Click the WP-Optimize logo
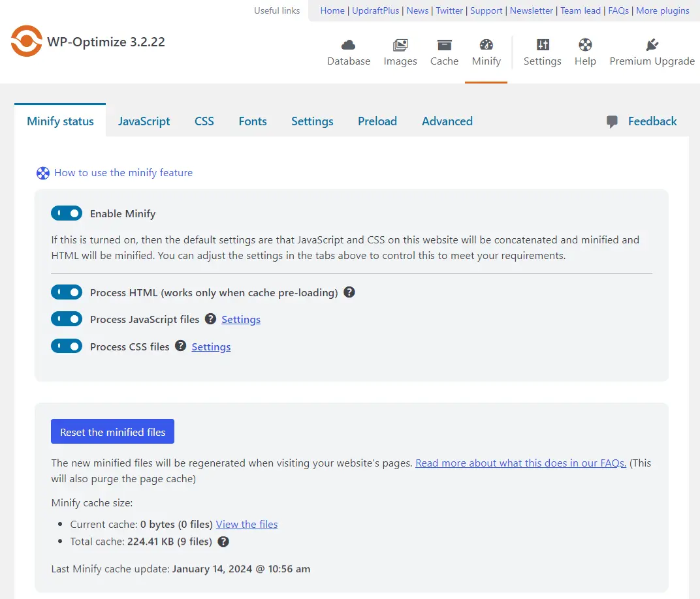 pos(27,41)
